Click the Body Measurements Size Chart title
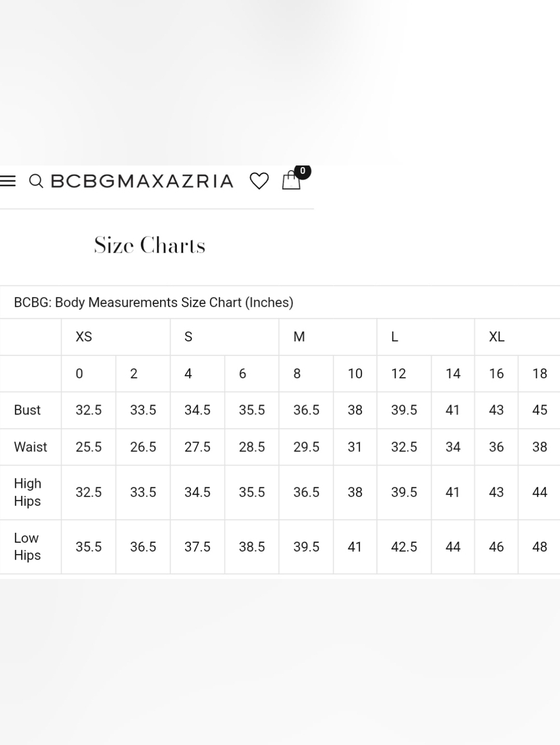The height and width of the screenshot is (745, 560). (x=153, y=302)
